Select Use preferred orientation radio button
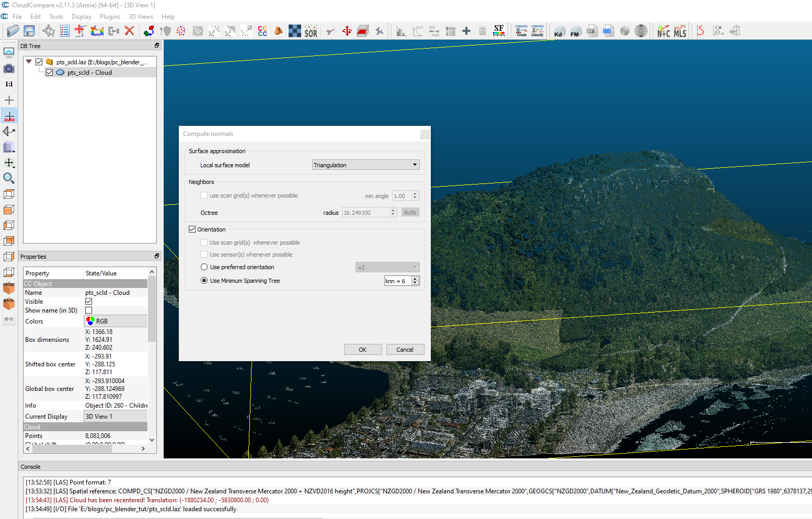The width and height of the screenshot is (812, 519). (204, 267)
